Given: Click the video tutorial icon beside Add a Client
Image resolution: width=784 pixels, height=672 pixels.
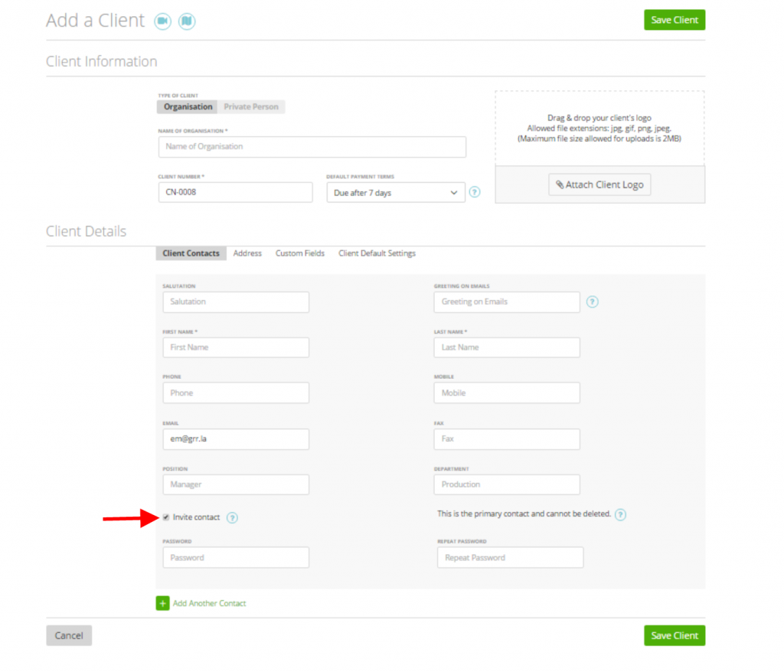Looking at the screenshot, I should point(162,21).
